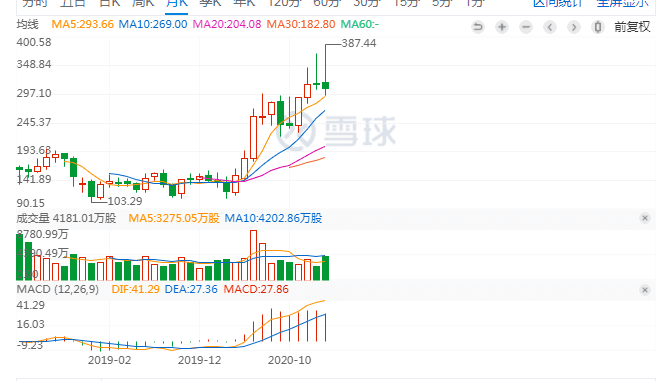The image size is (667, 381).
Task: Click the reset chart view undo icon
Action: (478, 27)
